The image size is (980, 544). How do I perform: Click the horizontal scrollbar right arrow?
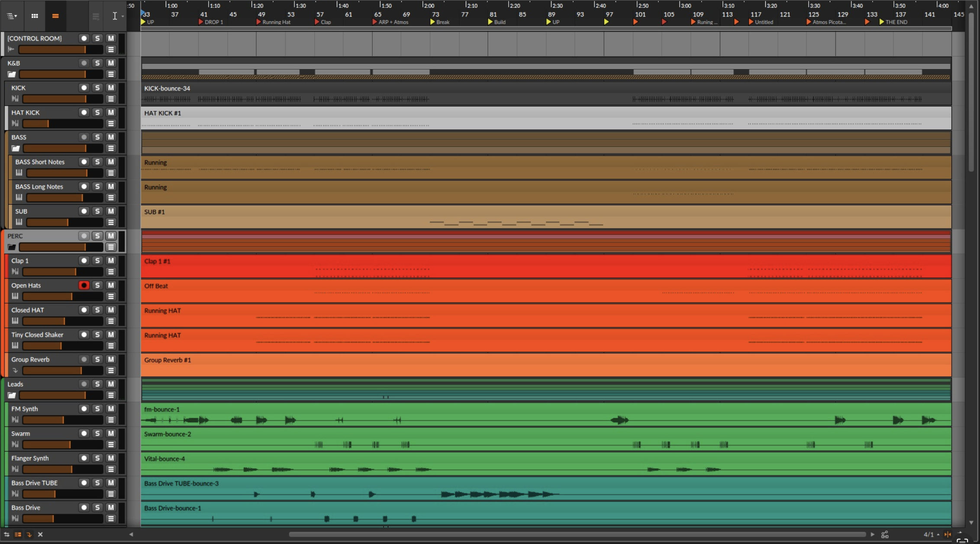873,534
